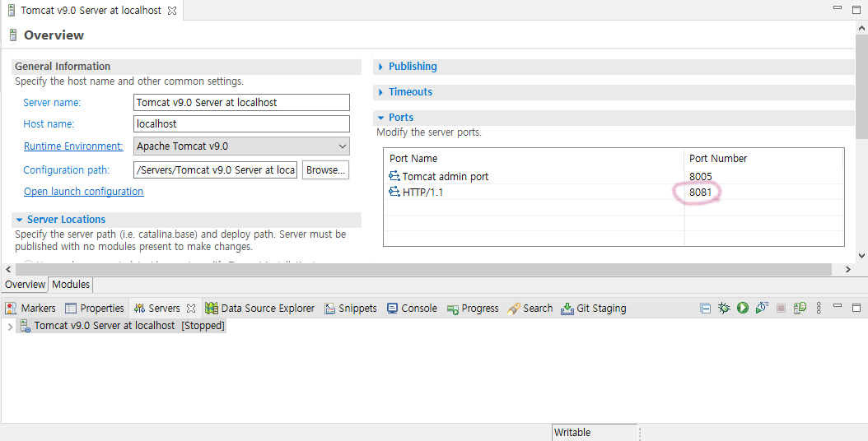Viewport: 868px width, 441px height.
Task: Click vertical scrollbar up arrow
Action: tap(861, 27)
